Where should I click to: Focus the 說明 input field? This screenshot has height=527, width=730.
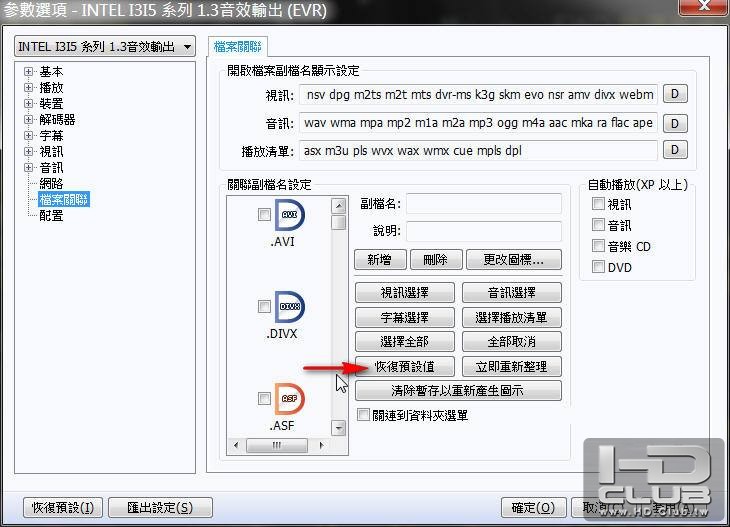click(484, 231)
